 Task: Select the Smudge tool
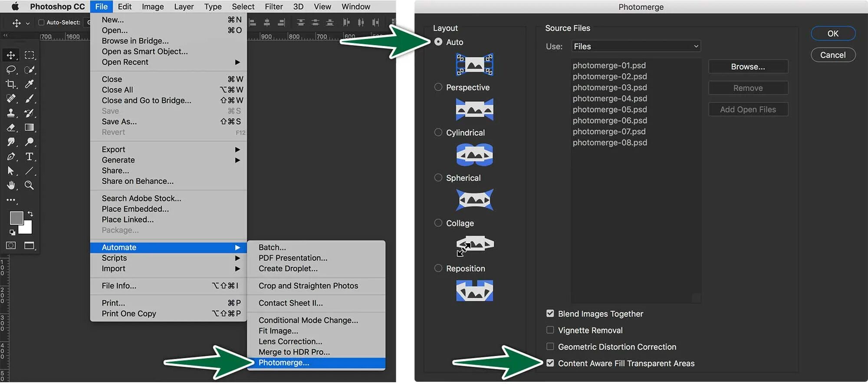click(11, 142)
